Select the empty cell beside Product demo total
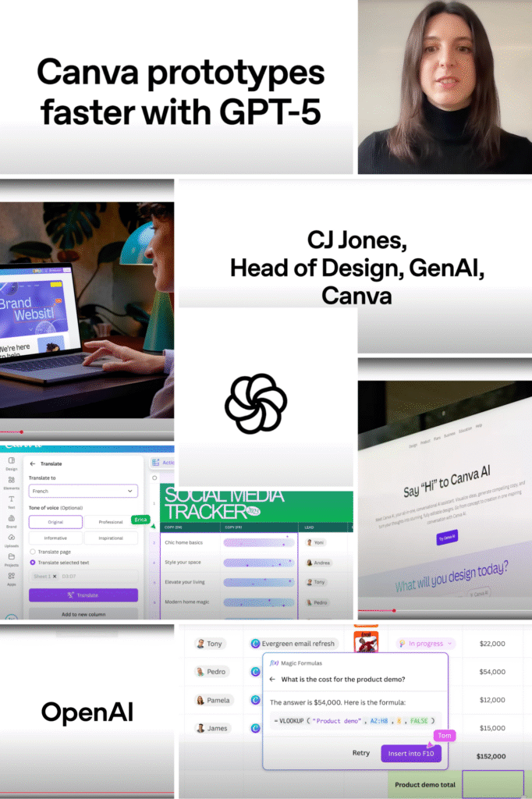The image size is (532, 799). click(x=493, y=784)
